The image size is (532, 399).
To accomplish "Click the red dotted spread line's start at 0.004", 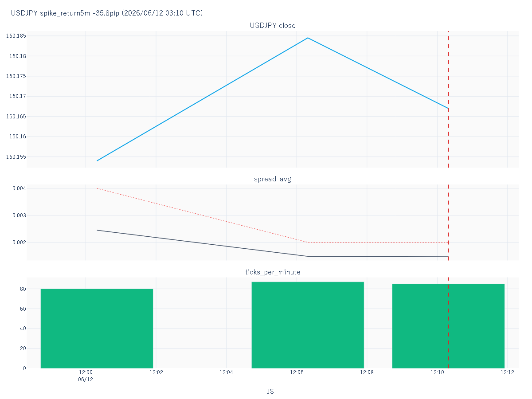I will 97,188.
